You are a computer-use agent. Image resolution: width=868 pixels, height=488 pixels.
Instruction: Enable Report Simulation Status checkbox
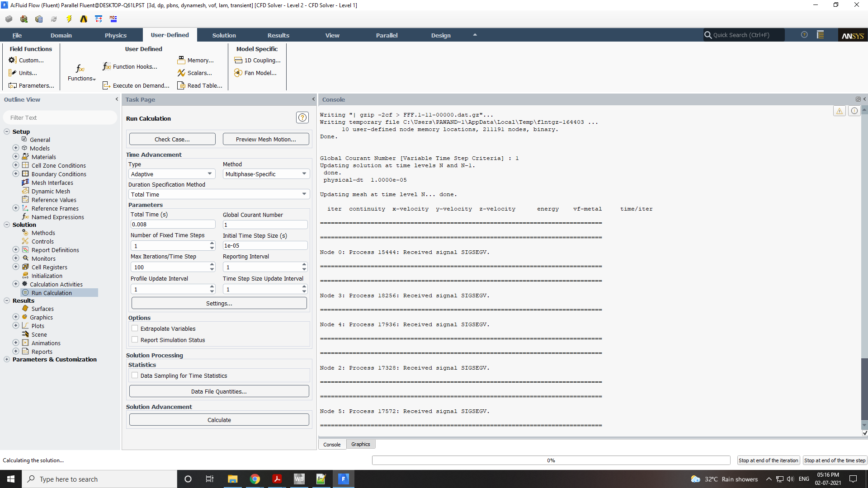[x=135, y=340]
